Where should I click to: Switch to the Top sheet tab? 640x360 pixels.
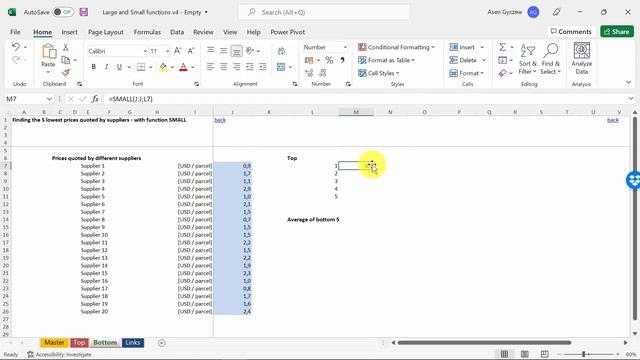79,342
